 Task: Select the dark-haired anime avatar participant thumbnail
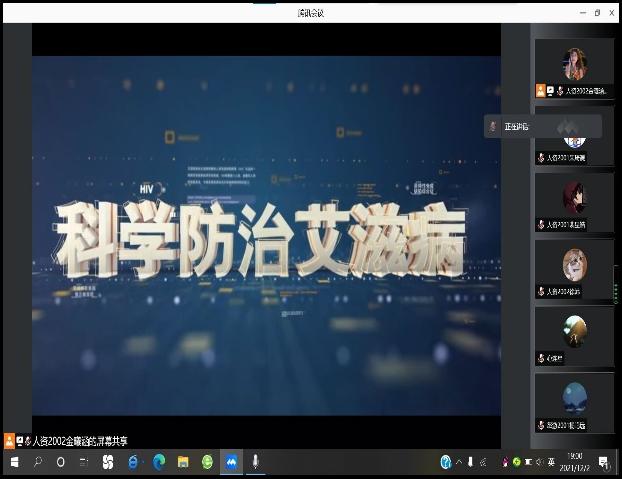(574, 197)
